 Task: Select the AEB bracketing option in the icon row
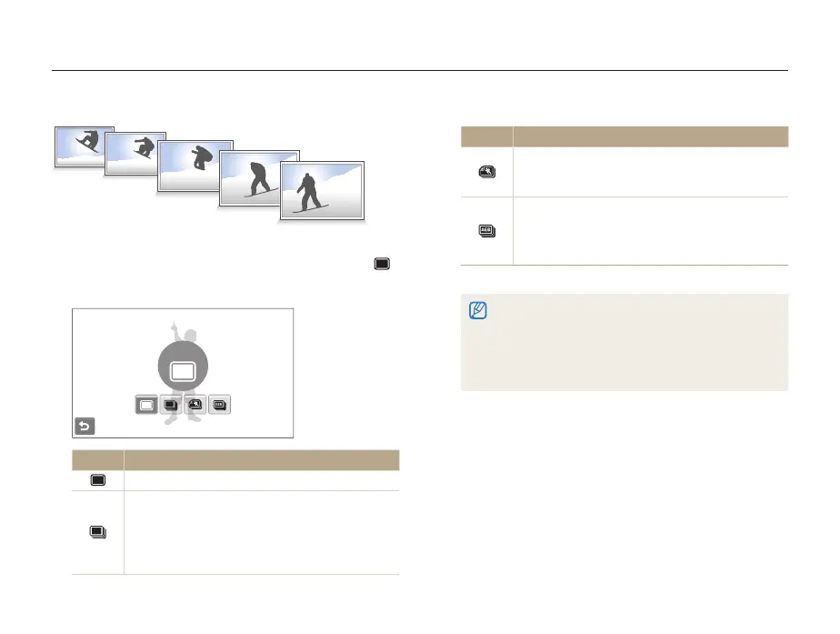[220, 405]
